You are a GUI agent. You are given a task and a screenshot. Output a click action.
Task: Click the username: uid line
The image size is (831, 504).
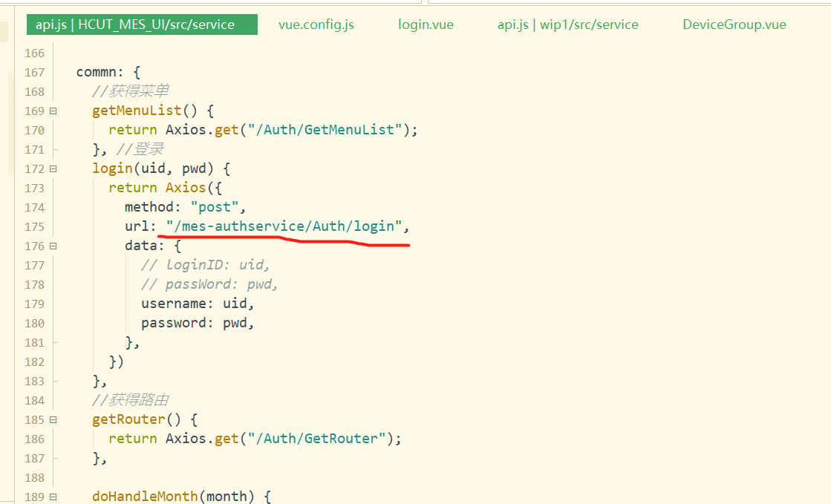point(197,304)
